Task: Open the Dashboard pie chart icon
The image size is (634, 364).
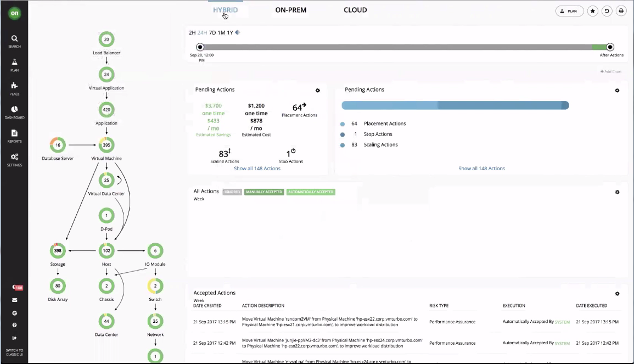Action: point(14,111)
